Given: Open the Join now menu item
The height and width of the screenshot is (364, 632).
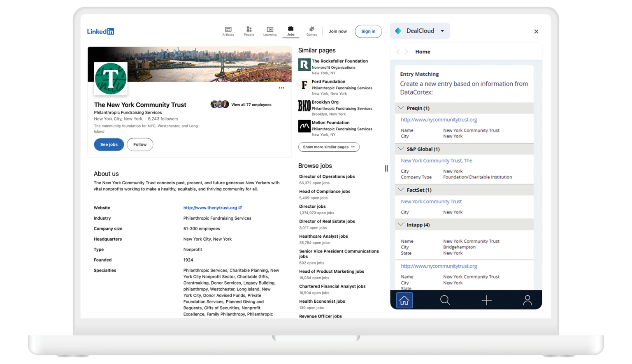Looking at the screenshot, I should click(x=337, y=31).
